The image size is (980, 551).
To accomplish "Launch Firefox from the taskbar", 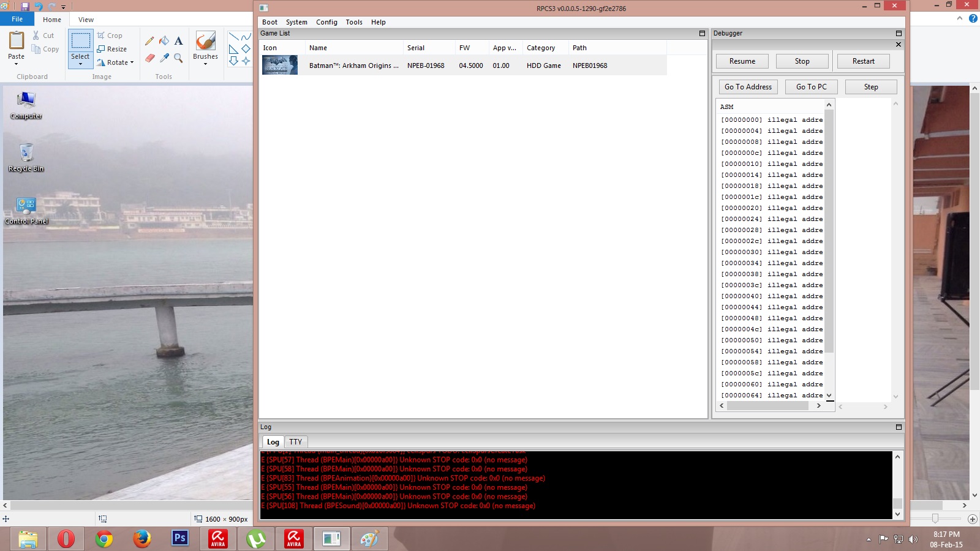I will coord(142,538).
